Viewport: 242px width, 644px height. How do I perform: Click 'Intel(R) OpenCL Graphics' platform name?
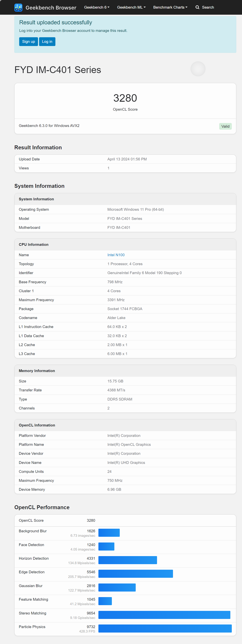tap(129, 444)
